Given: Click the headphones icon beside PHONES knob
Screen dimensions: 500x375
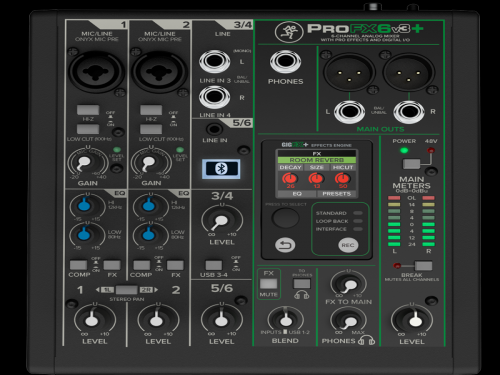Looking at the screenshot, I should 367,341.
